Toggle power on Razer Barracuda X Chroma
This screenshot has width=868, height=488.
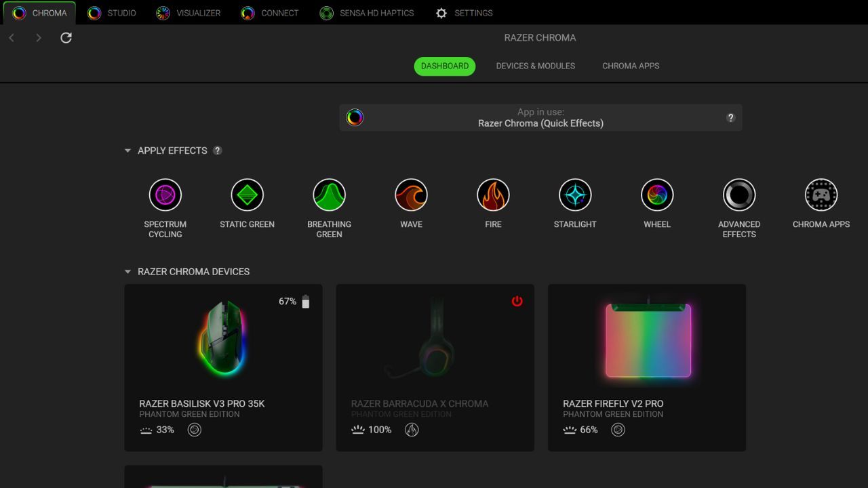point(517,301)
